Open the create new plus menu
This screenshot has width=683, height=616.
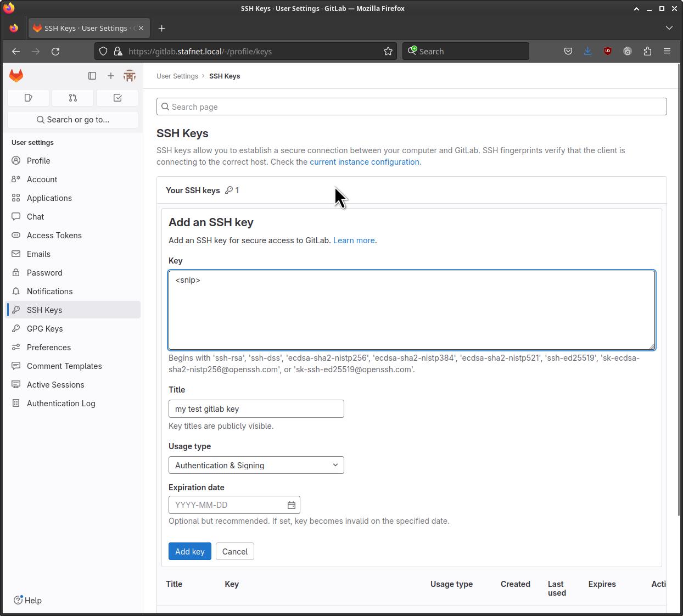(111, 76)
